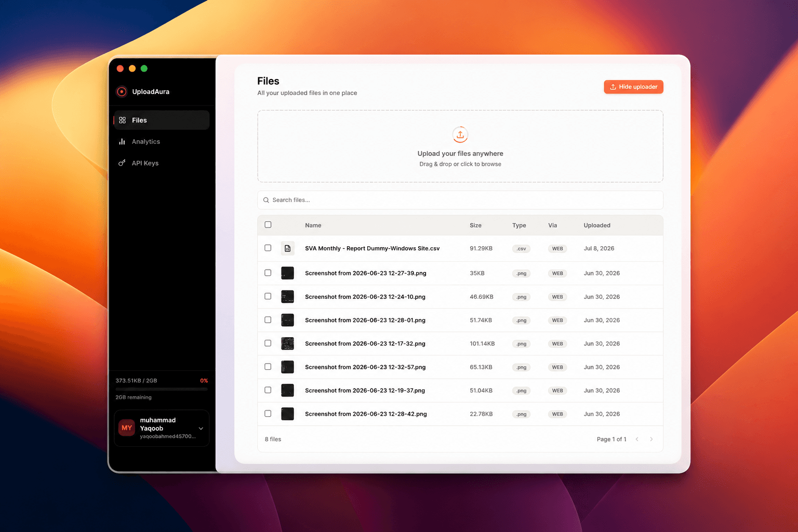This screenshot has height=532, width=798.
Task: Click the 2GB remaining label
Action: tap(134, 397)
